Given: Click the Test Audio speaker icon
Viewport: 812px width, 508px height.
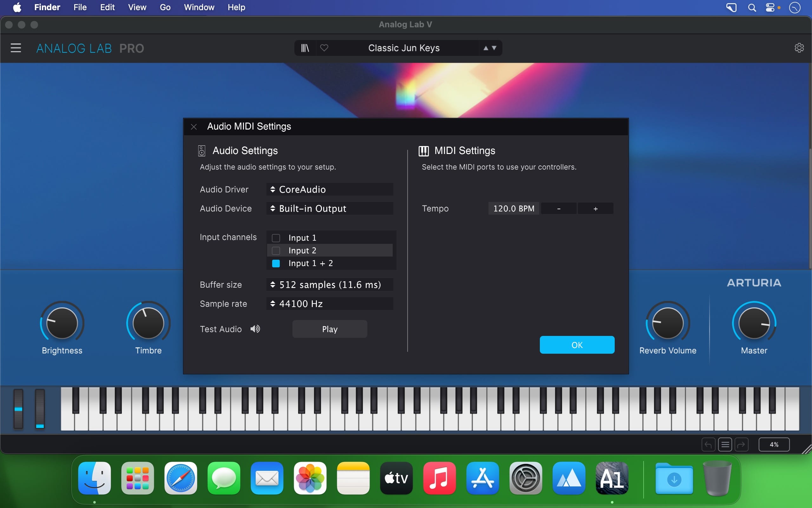Looking at the screenshot, I should coord(255,329).
